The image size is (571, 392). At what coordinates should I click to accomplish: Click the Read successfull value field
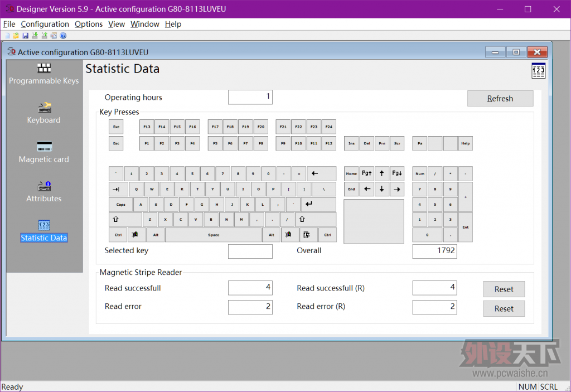[x=250, y=288]
